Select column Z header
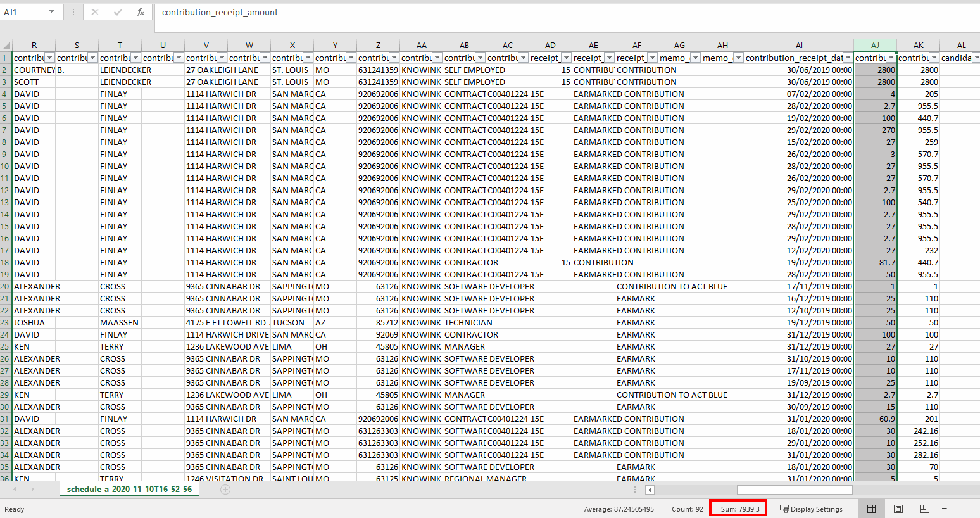The width and height of the screenshot is (980, 518). 378,46
